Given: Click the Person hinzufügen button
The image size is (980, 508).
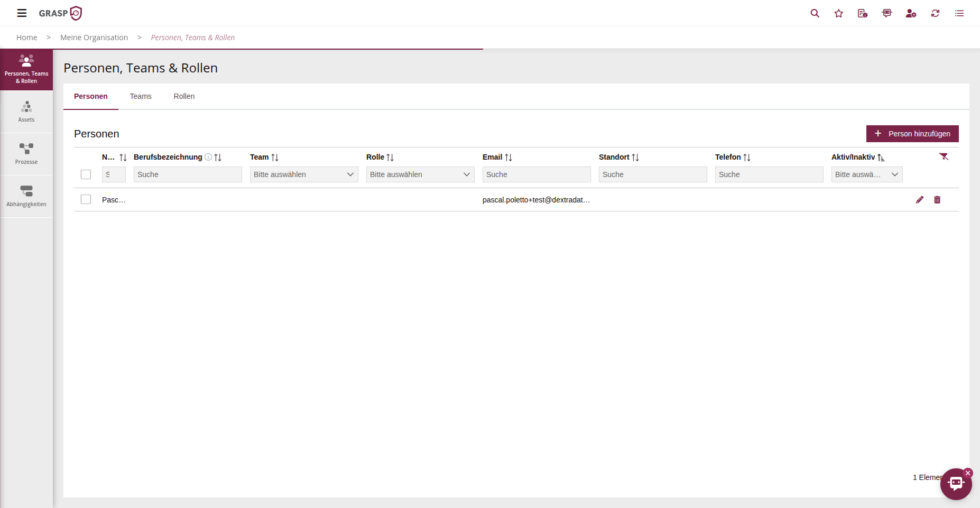Looking at the screenshot, I should [x=912, y=134].
